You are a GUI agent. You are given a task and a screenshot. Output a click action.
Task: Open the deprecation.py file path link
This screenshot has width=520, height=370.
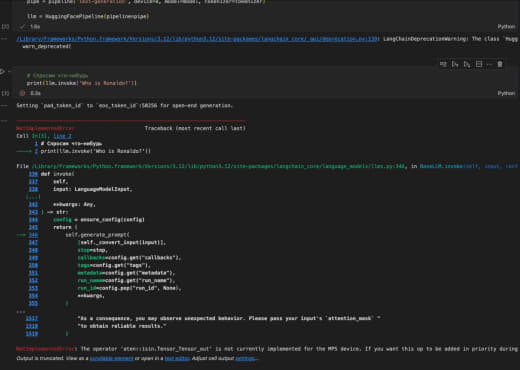197,39
